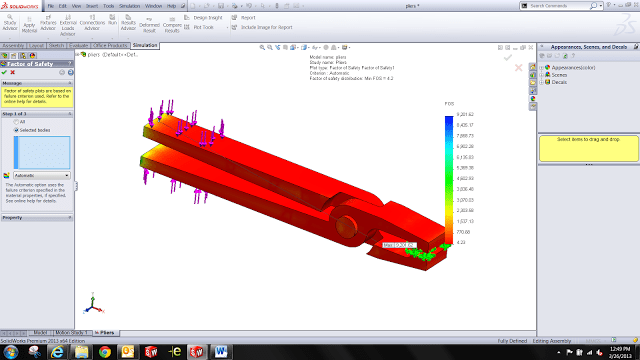Click the Save icon in title toolbar

click(221, 6)
